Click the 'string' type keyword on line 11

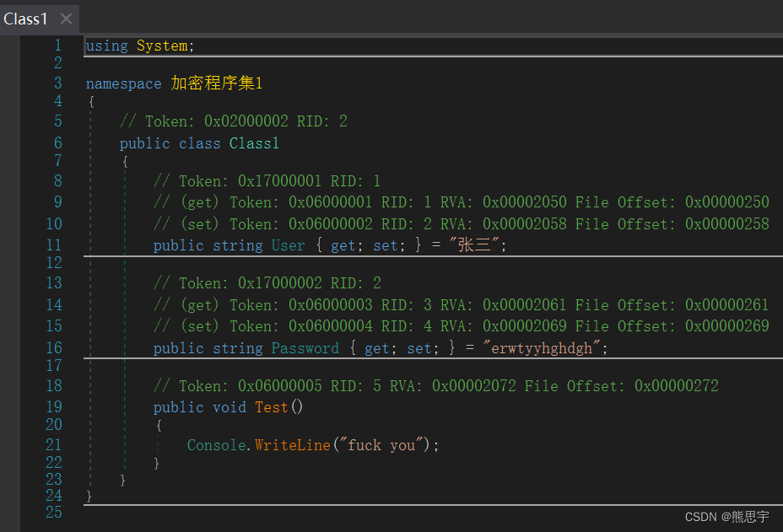point(238,245)
